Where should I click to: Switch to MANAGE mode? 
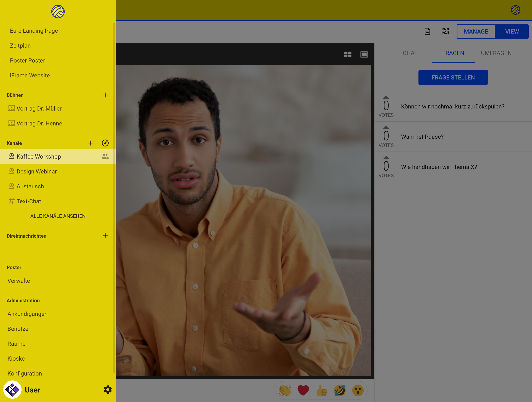(476, 31)
